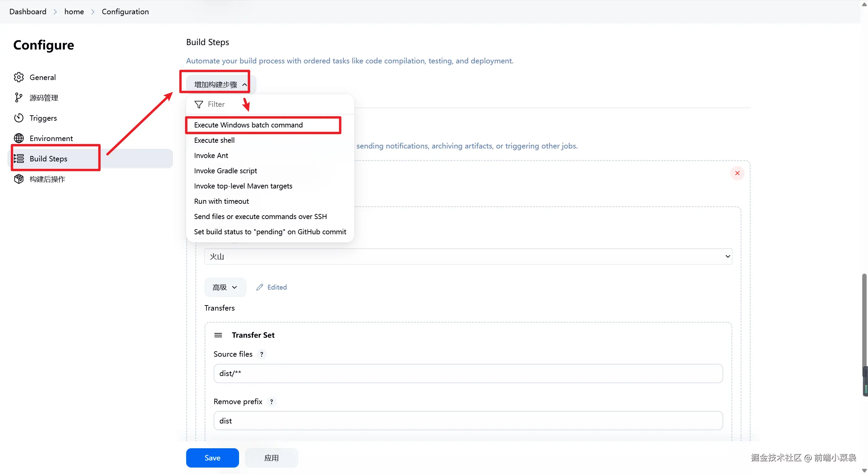
Task: Open the 火山 server select box
Action: [468, 256]
